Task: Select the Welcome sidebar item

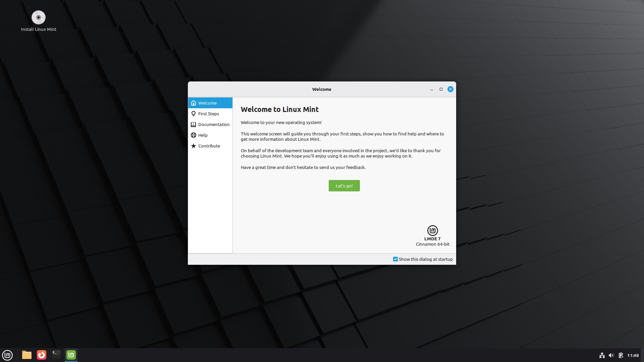Action: tap(207, 103)
